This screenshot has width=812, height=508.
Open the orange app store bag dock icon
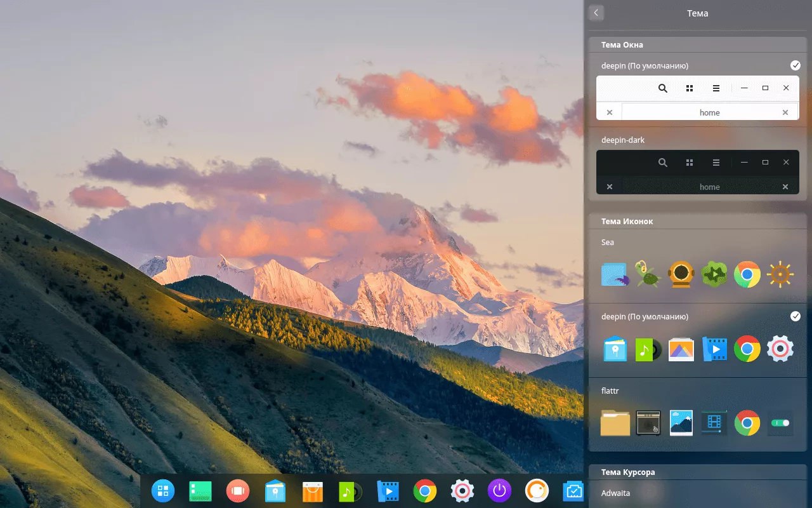tap(313, 491)
